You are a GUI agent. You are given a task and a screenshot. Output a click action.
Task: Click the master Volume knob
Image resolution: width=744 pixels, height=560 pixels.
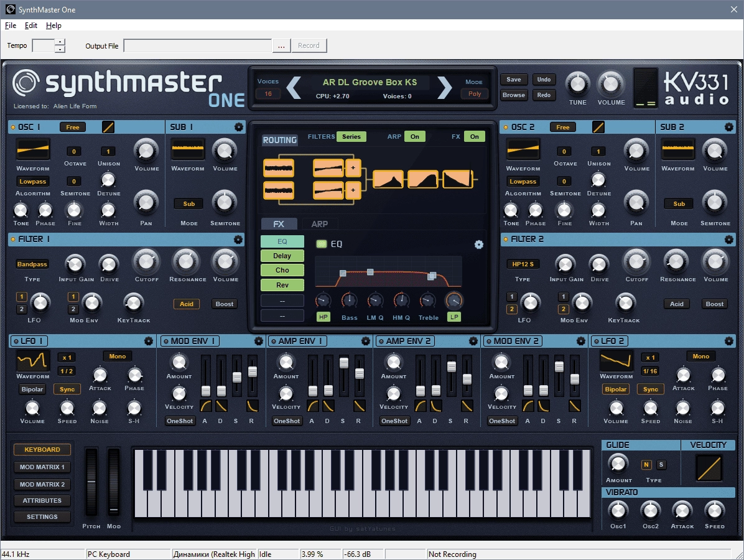(611, 84)
